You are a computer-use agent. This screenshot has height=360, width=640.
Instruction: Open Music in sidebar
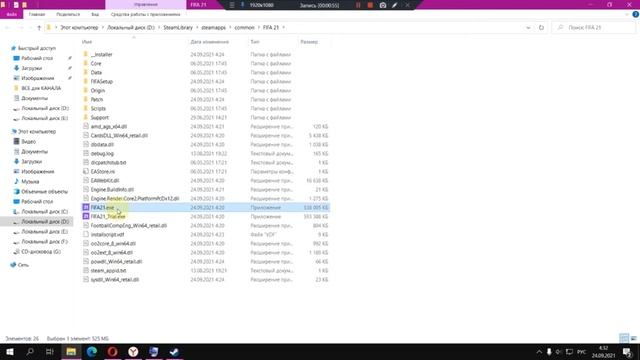[x=27, y=181]
